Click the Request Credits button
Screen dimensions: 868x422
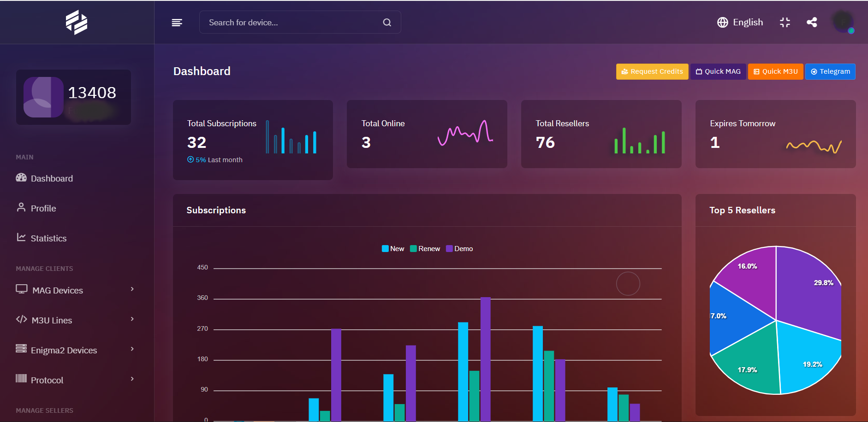point(652,71)
